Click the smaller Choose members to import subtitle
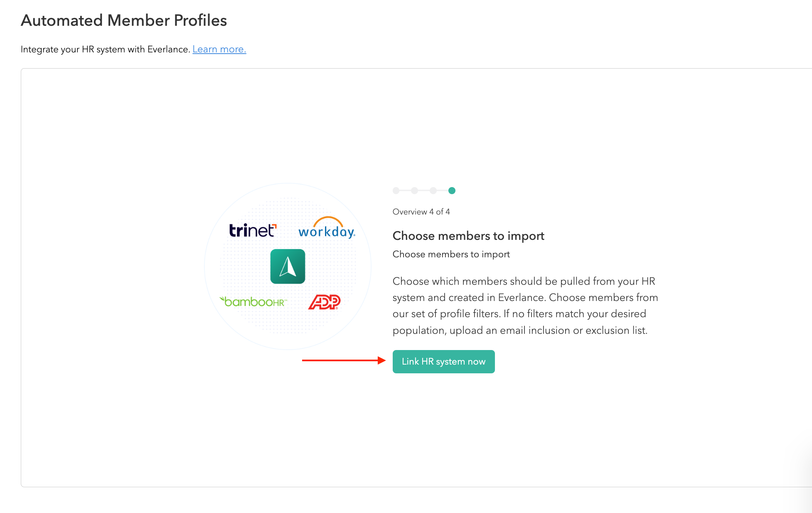This screenshot has width=812, height=513. [x=451, y=254]
